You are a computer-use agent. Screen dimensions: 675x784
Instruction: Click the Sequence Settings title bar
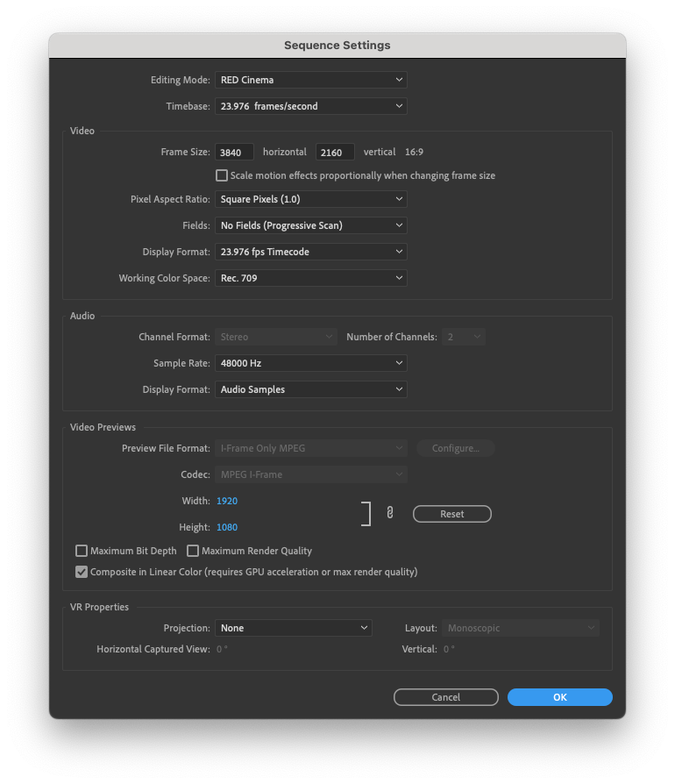click(x=337, y=46)
